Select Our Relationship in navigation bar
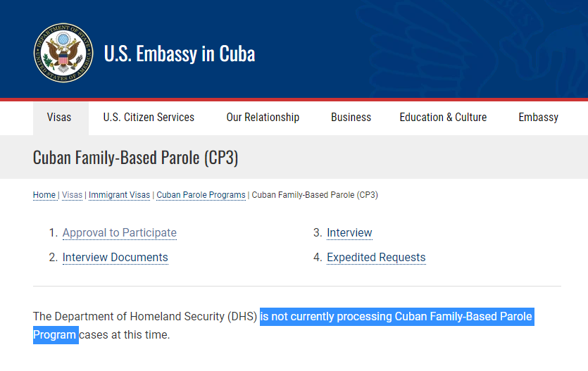The width and height of the screenshot is (588, 371). pos(263,118)
